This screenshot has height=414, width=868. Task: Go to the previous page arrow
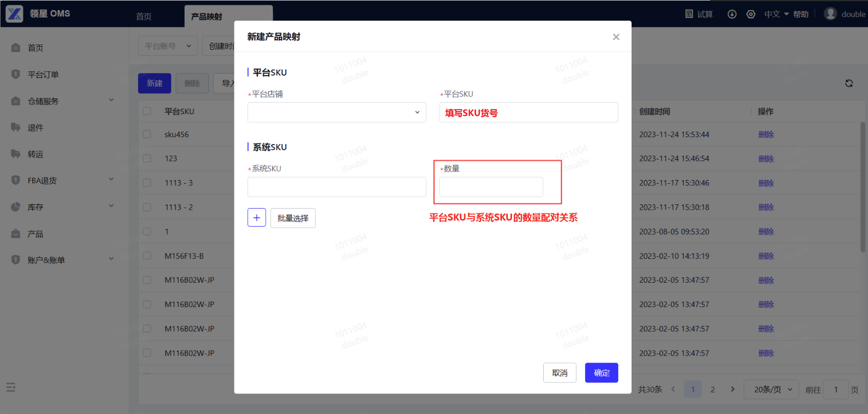673,389
